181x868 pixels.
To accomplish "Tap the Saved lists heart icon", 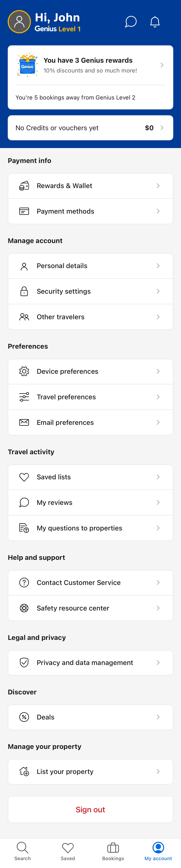I will click(24, 477).
